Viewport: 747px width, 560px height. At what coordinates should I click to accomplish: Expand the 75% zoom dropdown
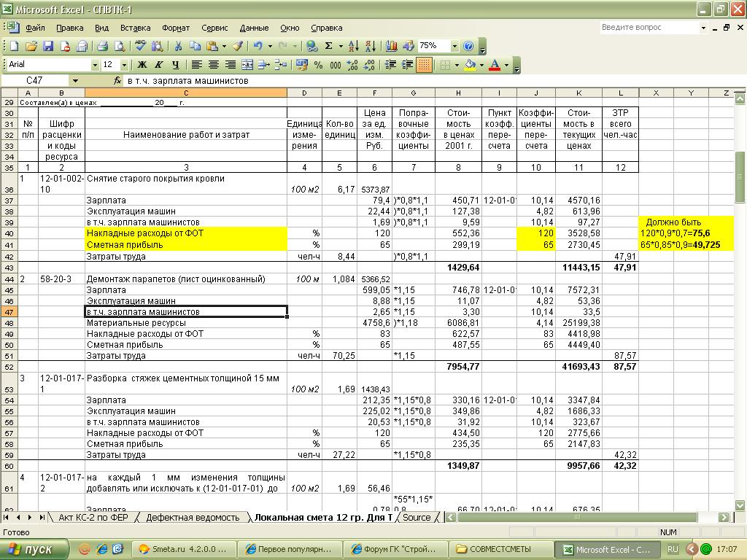click(x=454, y=46)
